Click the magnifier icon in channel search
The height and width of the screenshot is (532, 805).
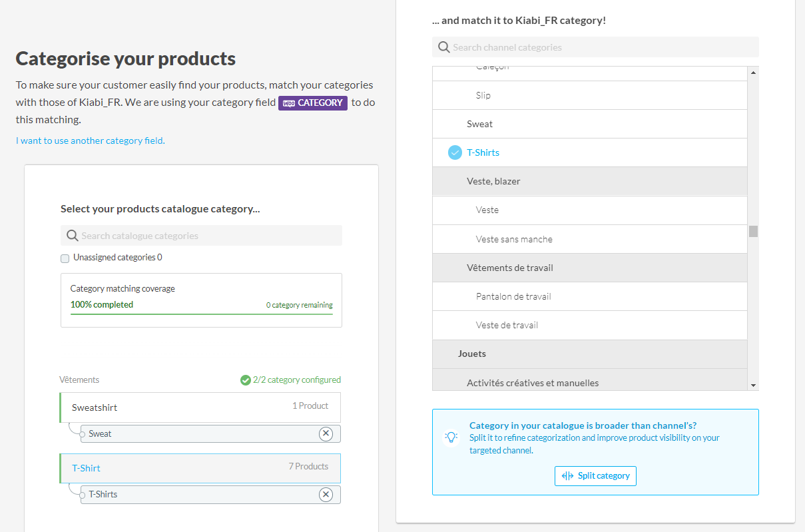(443, 47)
